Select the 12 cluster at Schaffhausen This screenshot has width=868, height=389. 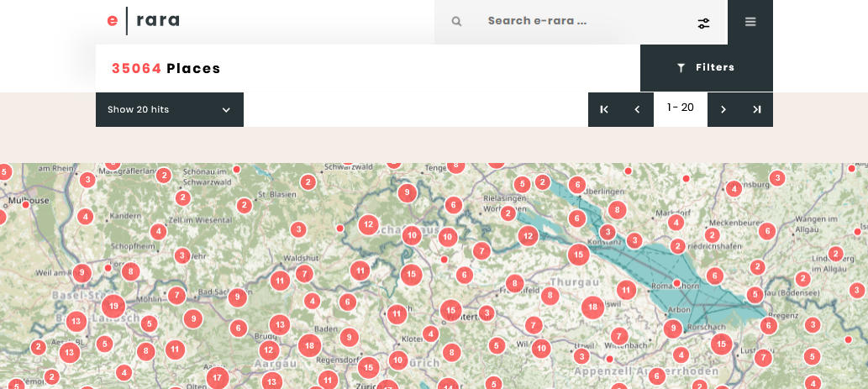(368, 224)
